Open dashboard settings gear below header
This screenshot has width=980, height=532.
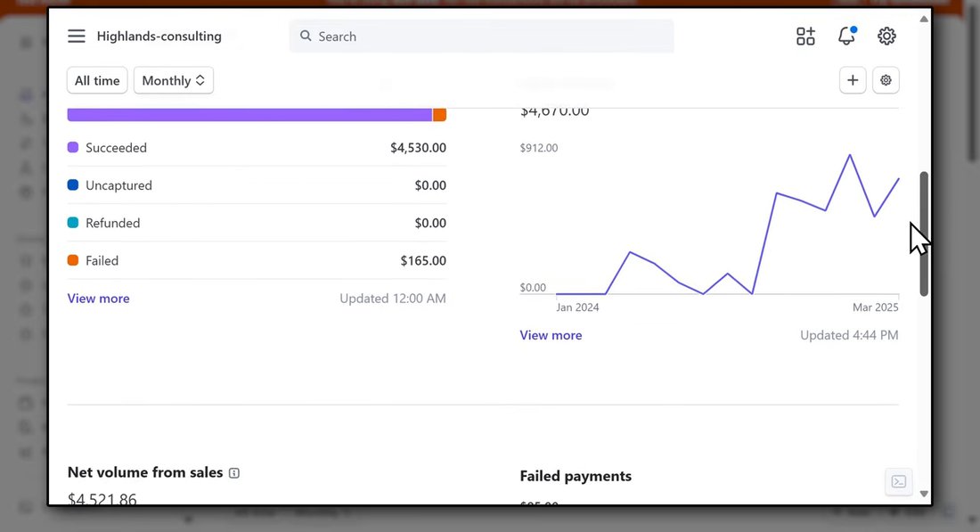(886, 80)
